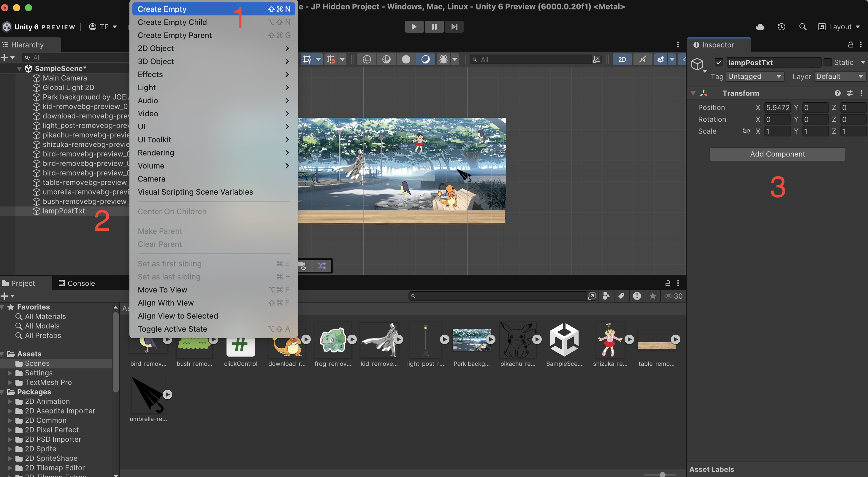Select Global Light 2D in Hierarchy
Image resolution: width=868 pixels, height=477 pixels.
tap(68, 88)
